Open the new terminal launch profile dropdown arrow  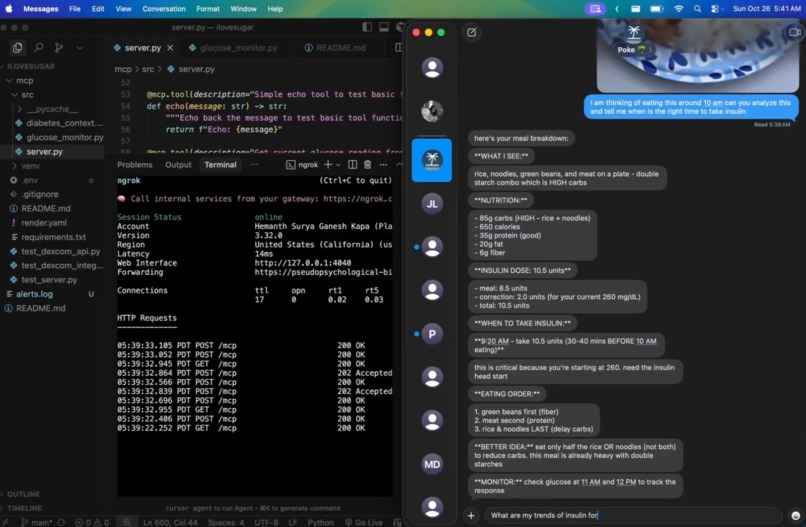(x=338, y=165)
